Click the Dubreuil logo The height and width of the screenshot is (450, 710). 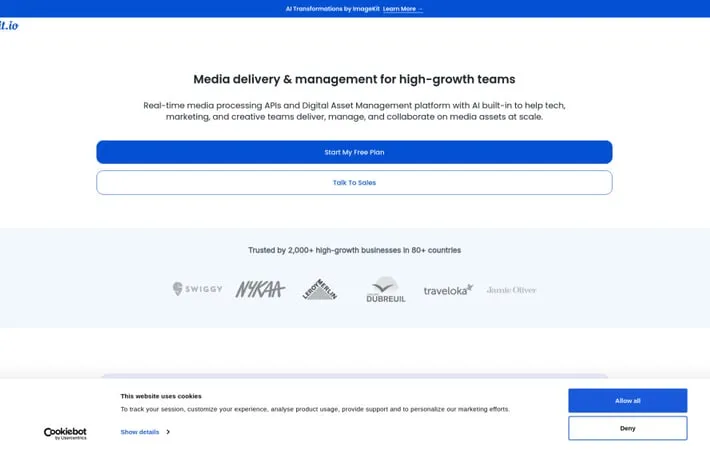[x=385, y=290]
